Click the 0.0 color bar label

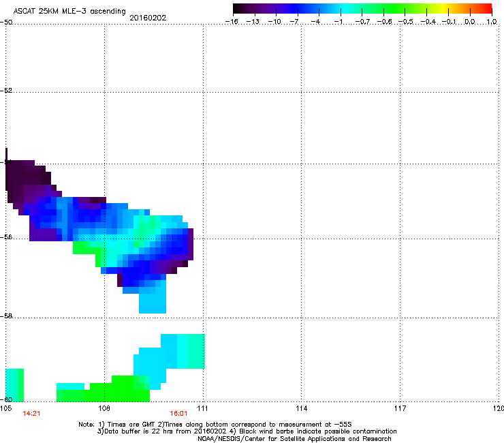point(470,22)
